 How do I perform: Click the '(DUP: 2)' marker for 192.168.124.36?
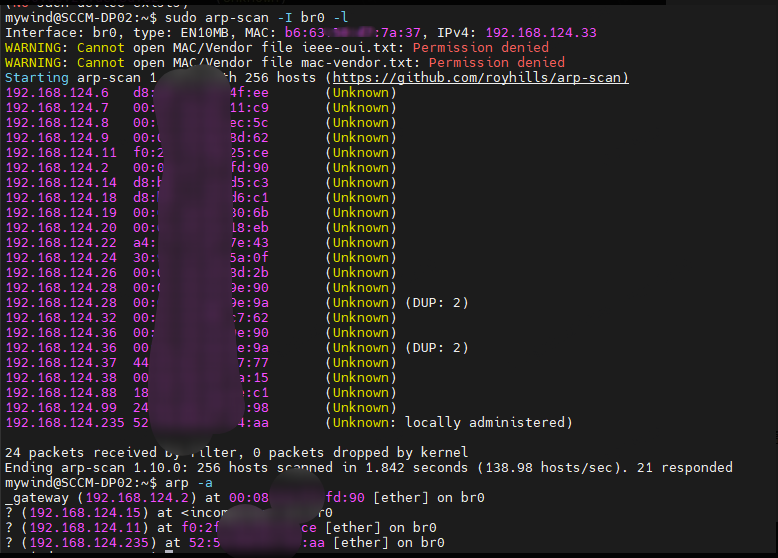click(x=437, y=348)
